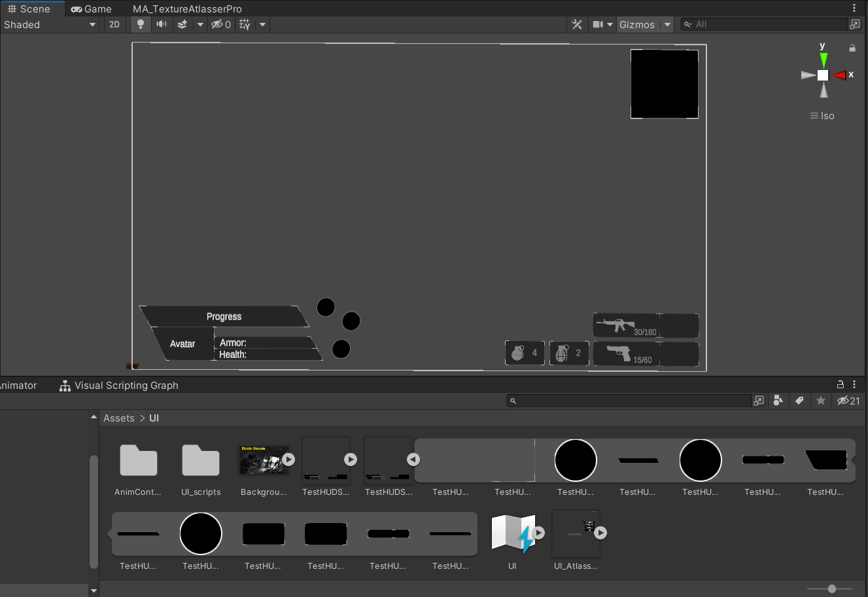Open the component tools wrench icon
Screen dimensions: 868x597
point(576,24)
